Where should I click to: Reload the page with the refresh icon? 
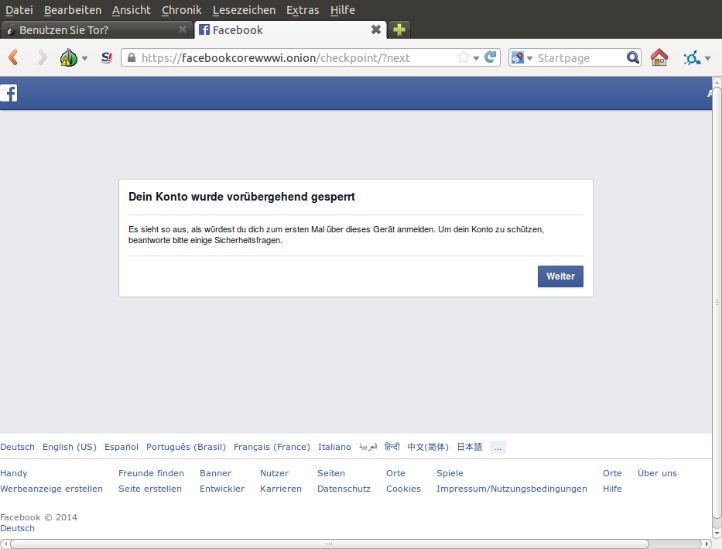(x=490, y=57)
